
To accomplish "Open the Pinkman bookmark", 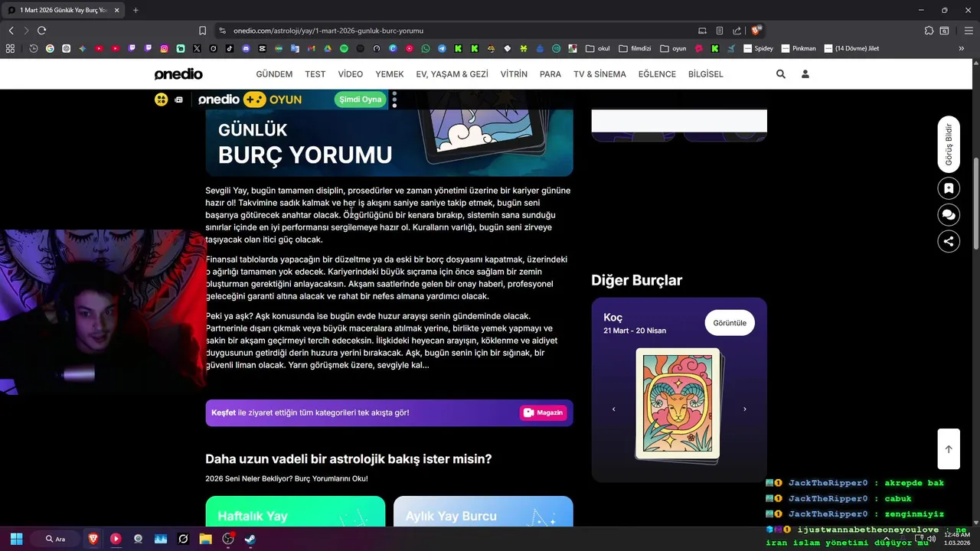I will [x=799, y=48].
